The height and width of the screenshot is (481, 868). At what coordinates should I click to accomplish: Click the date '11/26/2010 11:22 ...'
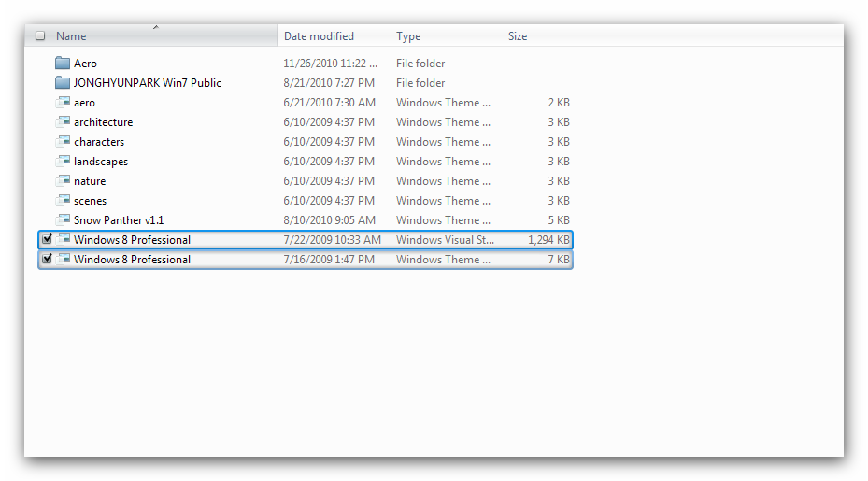pyautogui.click(x=331, y=64)
